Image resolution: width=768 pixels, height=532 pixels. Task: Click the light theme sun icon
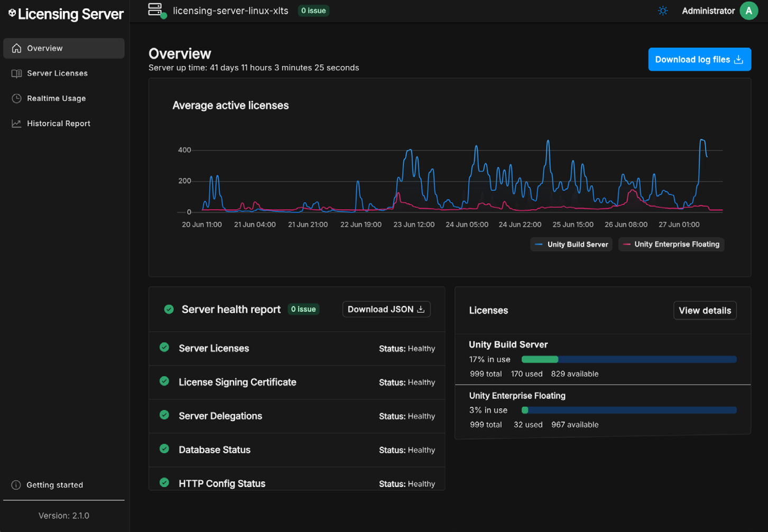663,11
